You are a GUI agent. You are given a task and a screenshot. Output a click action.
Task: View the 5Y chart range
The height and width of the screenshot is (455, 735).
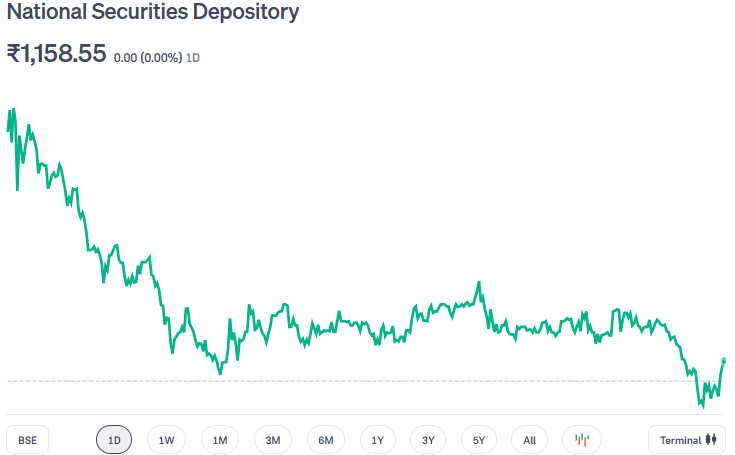click(479, 440)
